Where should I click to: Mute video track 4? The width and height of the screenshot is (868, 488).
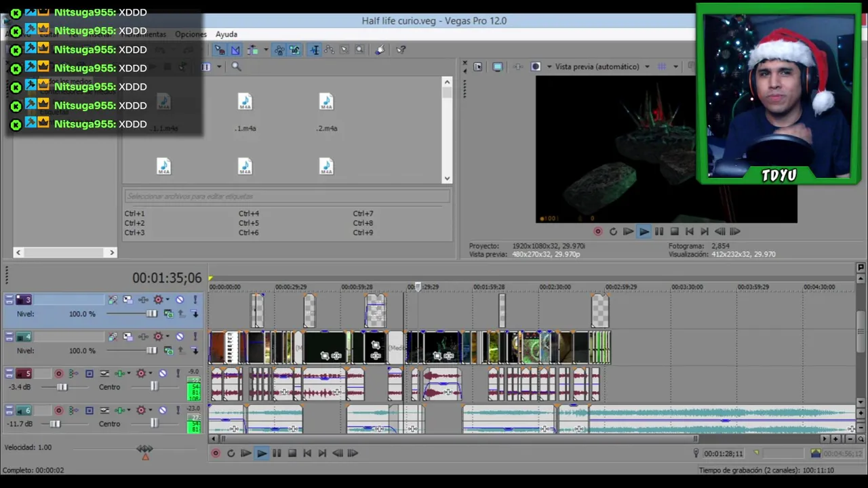tap(180, 337)
